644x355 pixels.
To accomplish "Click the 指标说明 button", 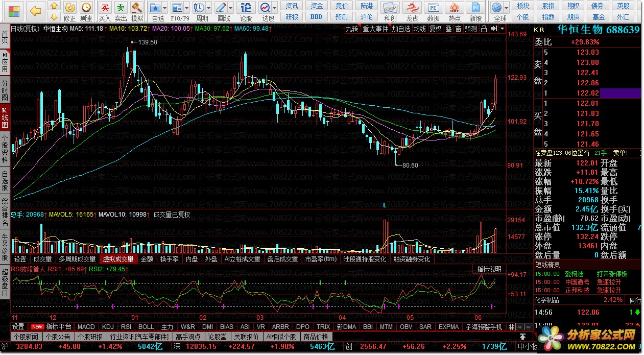I will 489,269.
